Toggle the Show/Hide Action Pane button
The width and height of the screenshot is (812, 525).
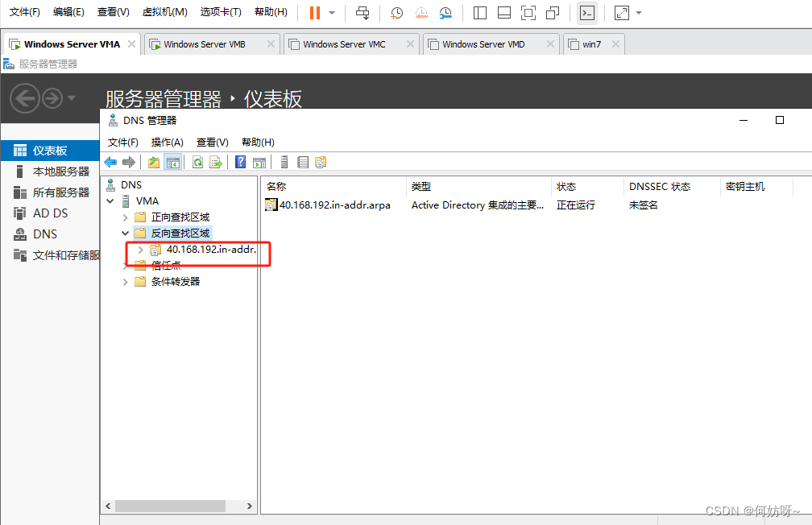tap(259, 163)
